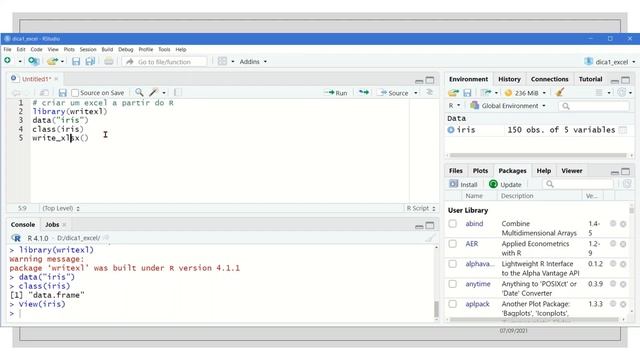
Task: Check the alphavantager package checkbox
Action: [x=452, y=264]
